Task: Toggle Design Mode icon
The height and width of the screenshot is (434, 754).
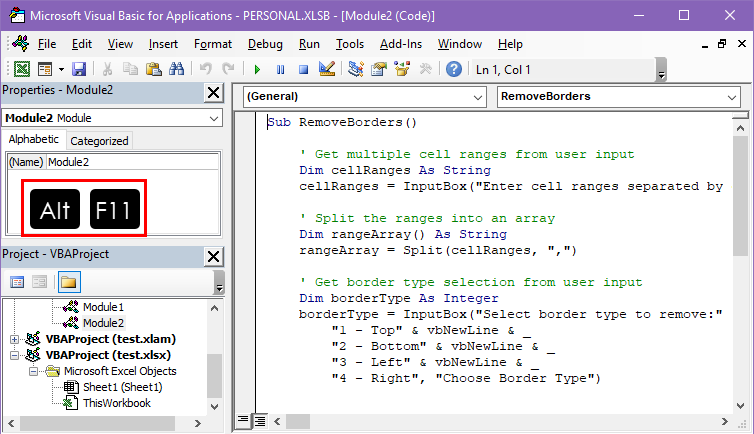Action: [x=327, y=69]
